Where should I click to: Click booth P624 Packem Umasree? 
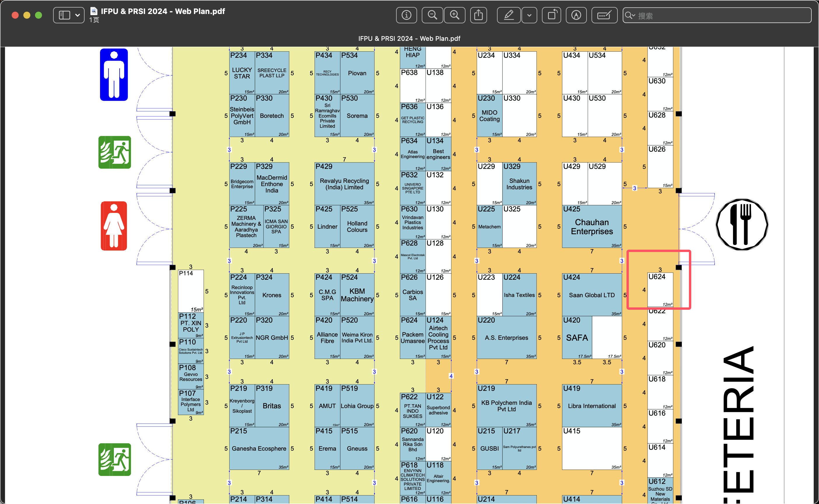point(413,337)
